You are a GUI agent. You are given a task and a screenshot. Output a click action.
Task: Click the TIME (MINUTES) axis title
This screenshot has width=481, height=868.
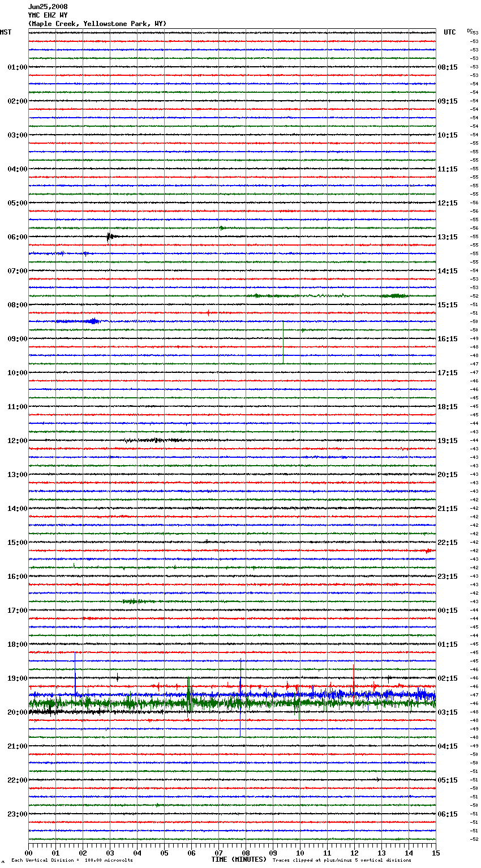(239, 860)
